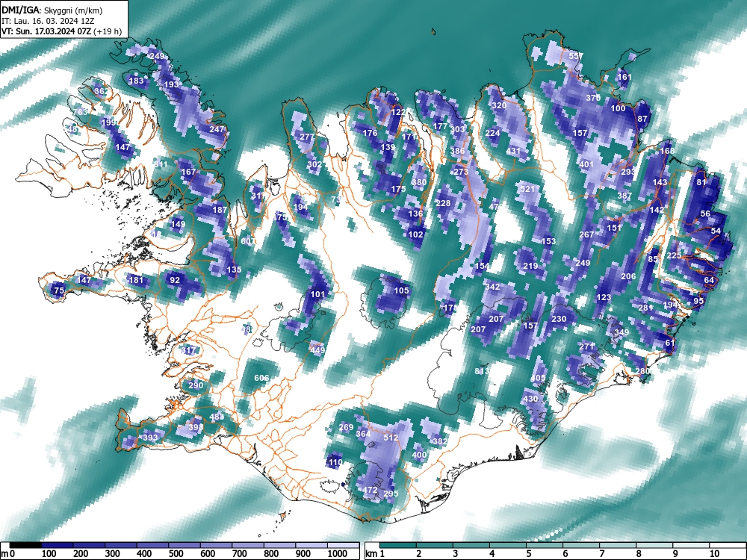This screenshot has width=747, height=560.
Task: Click the visibility value '431' on the map
Action: coord(513,151)
